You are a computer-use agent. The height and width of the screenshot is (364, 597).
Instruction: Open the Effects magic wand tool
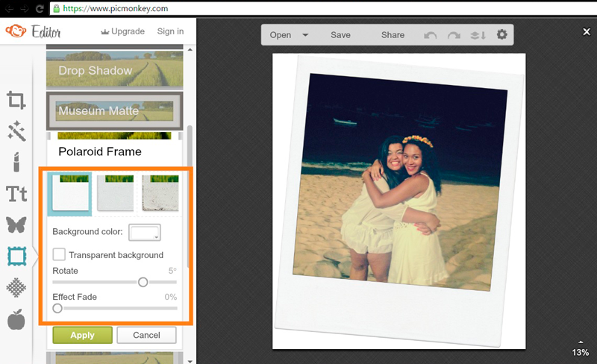[16, 131]
